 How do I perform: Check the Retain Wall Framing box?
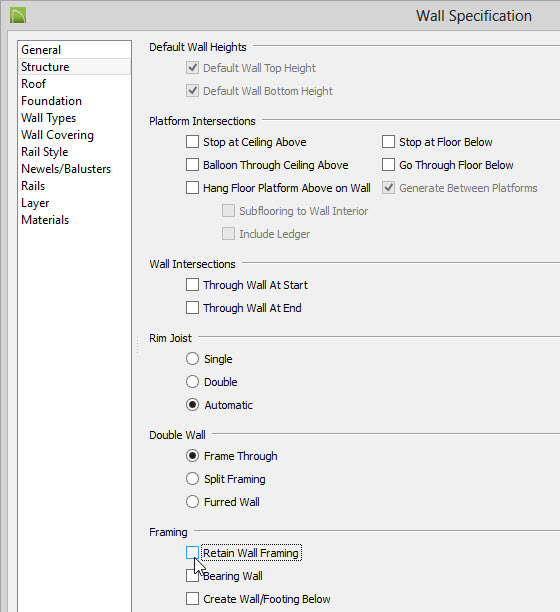192,553
